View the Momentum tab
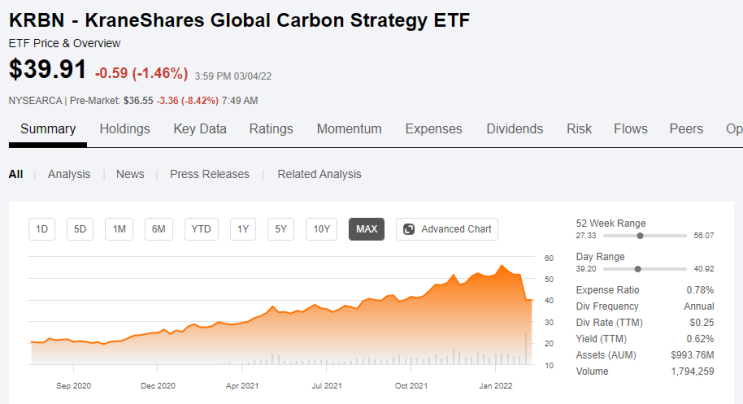The height and width of the screenshot is (404, 743). tap(349, 129)
